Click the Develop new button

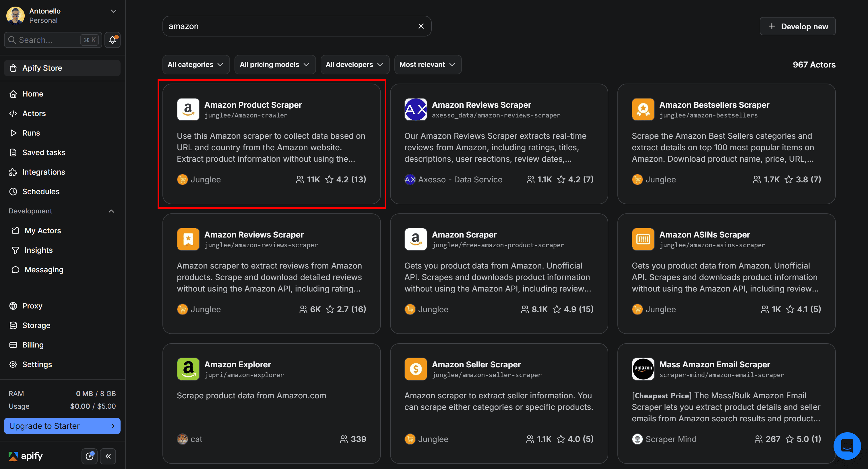pos(797,26)
